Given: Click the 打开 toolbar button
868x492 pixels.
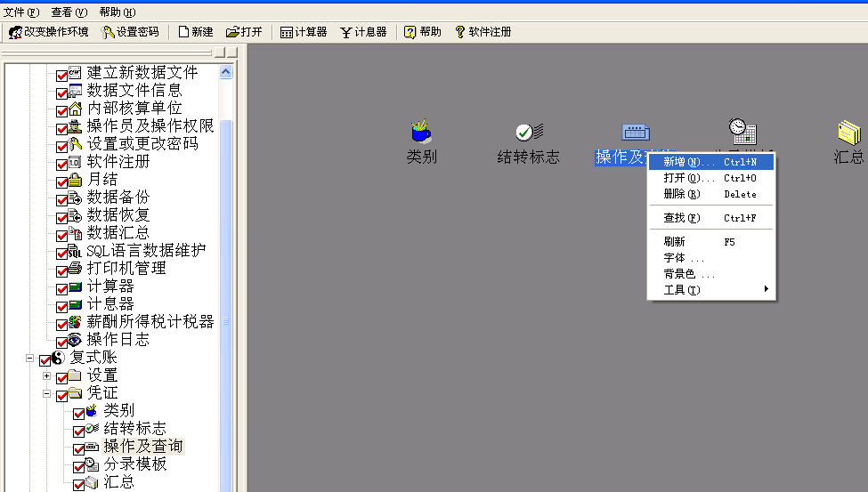Looking at the screenshot, I should (244, 32).
